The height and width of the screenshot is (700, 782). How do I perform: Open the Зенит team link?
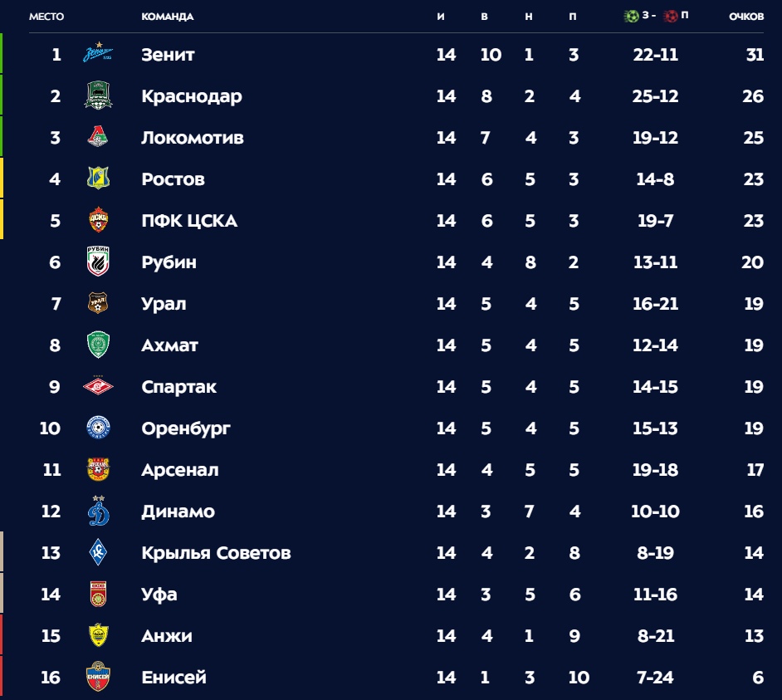[x=168, y=55]
